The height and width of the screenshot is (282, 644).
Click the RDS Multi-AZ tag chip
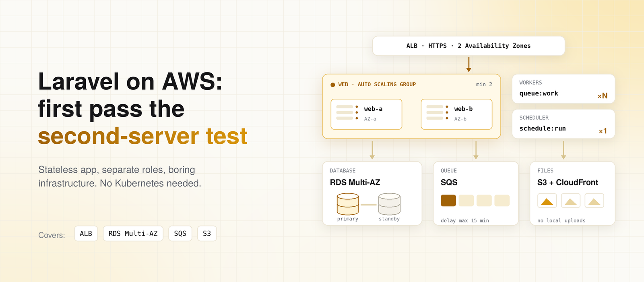[x=133, y=234]
